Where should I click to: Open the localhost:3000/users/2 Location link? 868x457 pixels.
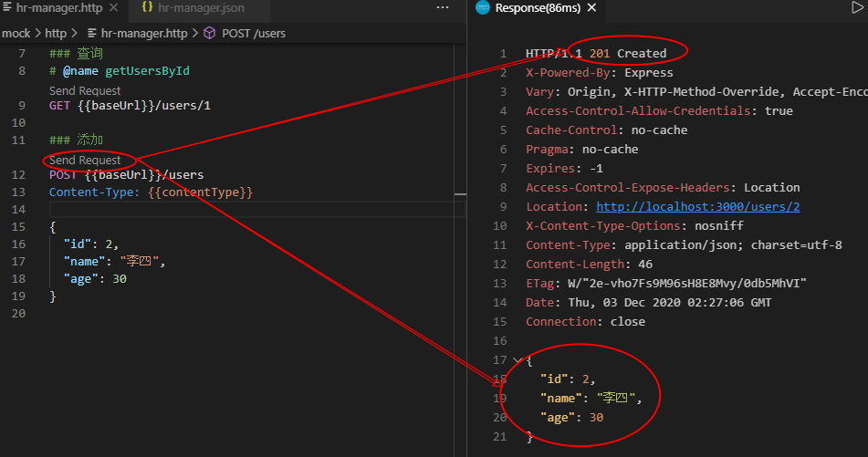(x=698, y=207)
